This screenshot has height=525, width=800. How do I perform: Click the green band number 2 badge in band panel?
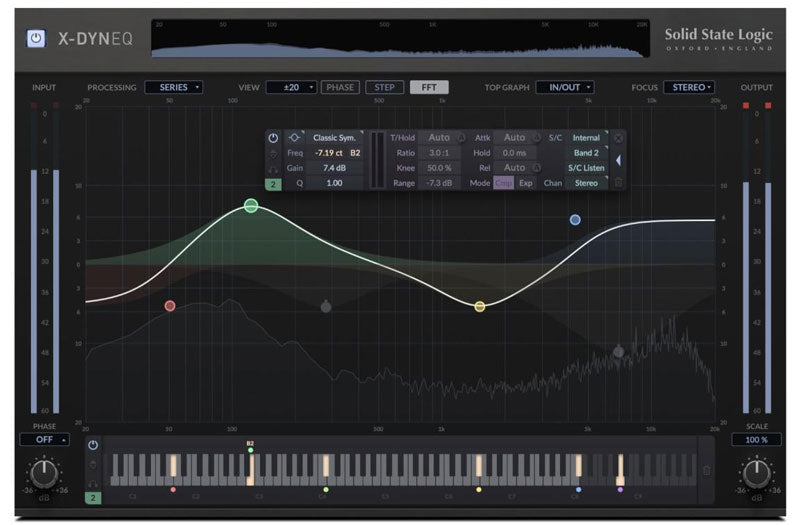click(273, 184)
